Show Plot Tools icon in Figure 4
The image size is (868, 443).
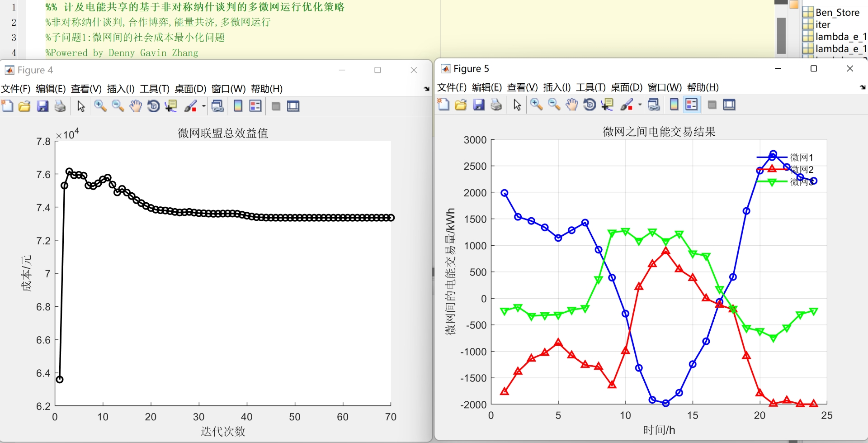293,106
